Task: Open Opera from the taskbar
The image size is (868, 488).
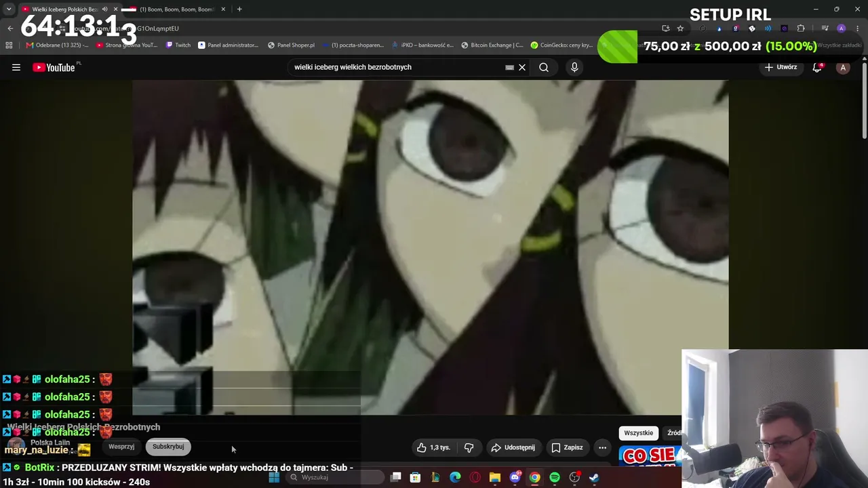Action: [x=475, y=477]
